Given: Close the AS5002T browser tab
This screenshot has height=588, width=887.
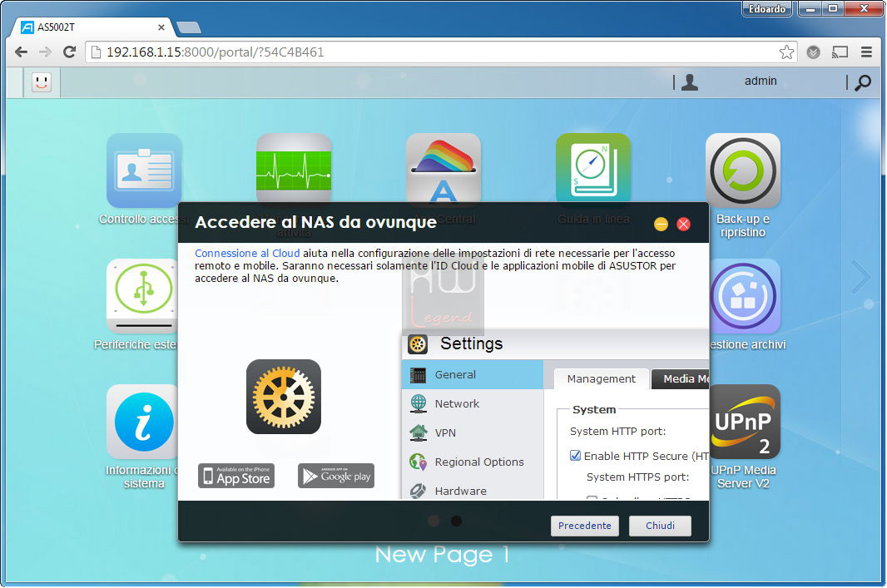Looking at the screenshot, I should point(161,27).
